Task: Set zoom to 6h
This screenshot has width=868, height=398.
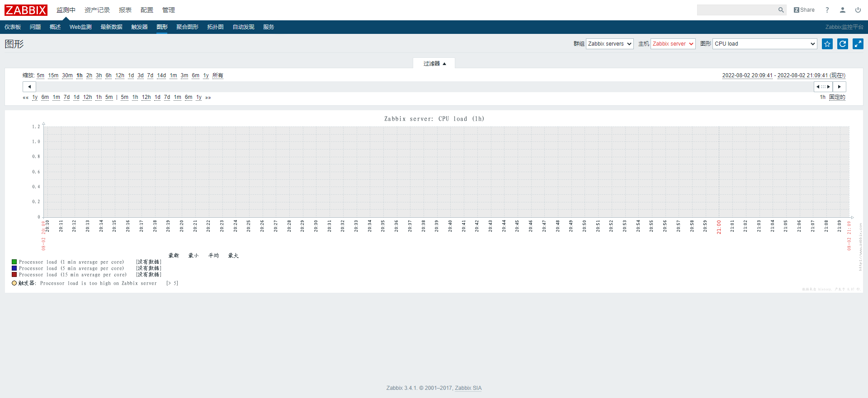Action: coord(108,75)
